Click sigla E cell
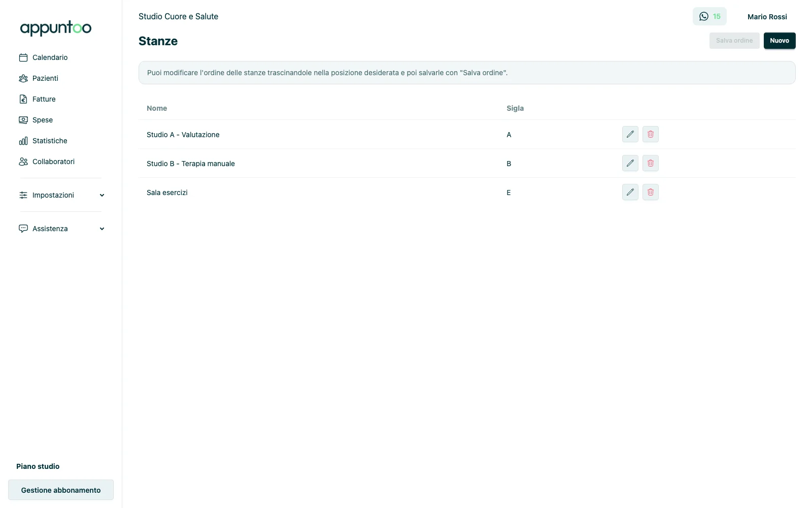This screenshot has width=812, height=508. pyautogui.click(x=509, y=193)
